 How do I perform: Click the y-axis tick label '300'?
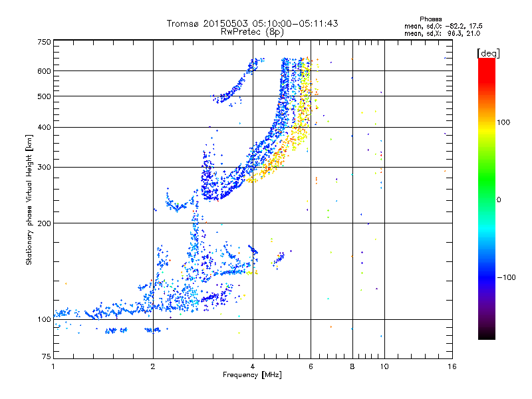[x=44, y=167]
